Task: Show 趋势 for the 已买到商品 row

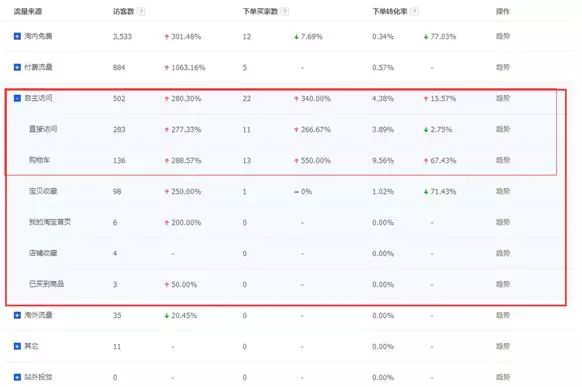Action: click(503, 284)
